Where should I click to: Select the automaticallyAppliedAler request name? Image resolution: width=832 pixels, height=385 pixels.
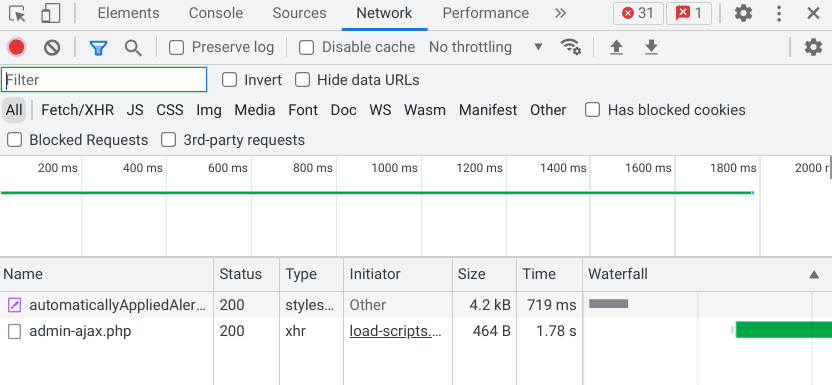point(117,305)
